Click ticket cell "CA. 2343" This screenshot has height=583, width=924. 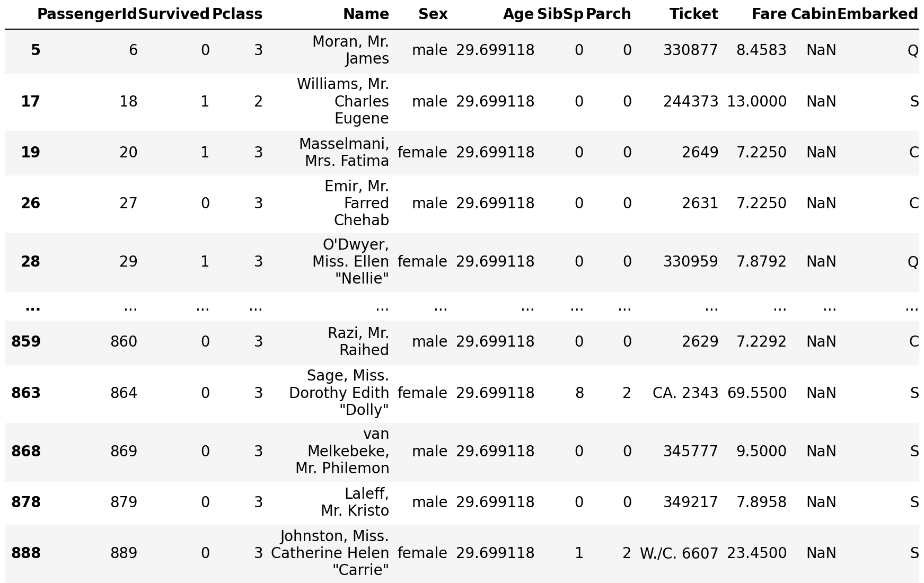[x=685, y=393]
